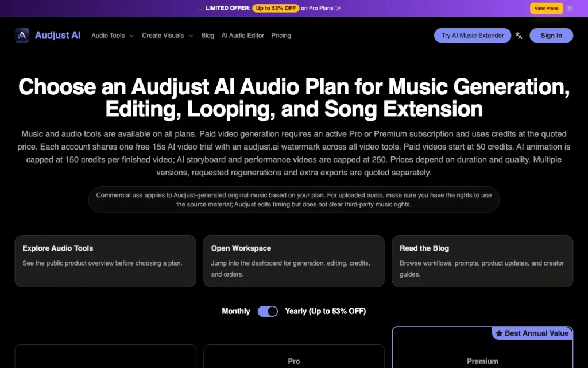Open the language translate icon
588x368 pixels.
pyautogui.click(x=519, y=35)
